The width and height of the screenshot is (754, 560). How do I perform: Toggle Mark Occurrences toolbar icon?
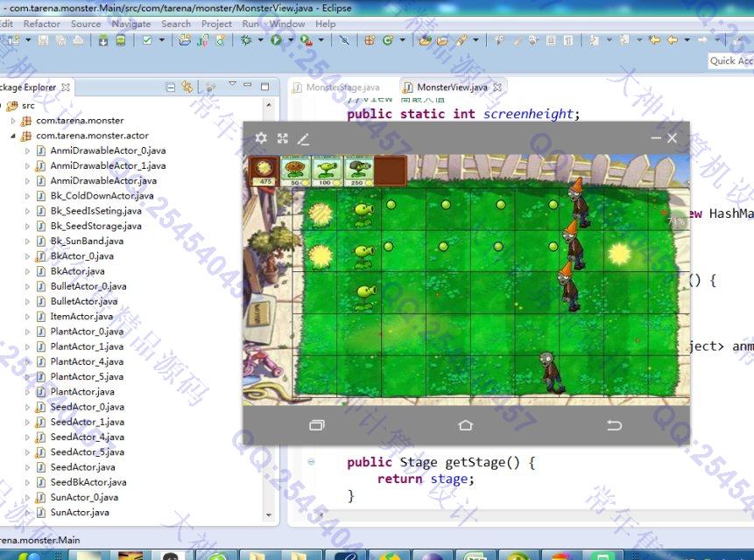(x=518, y=40)
